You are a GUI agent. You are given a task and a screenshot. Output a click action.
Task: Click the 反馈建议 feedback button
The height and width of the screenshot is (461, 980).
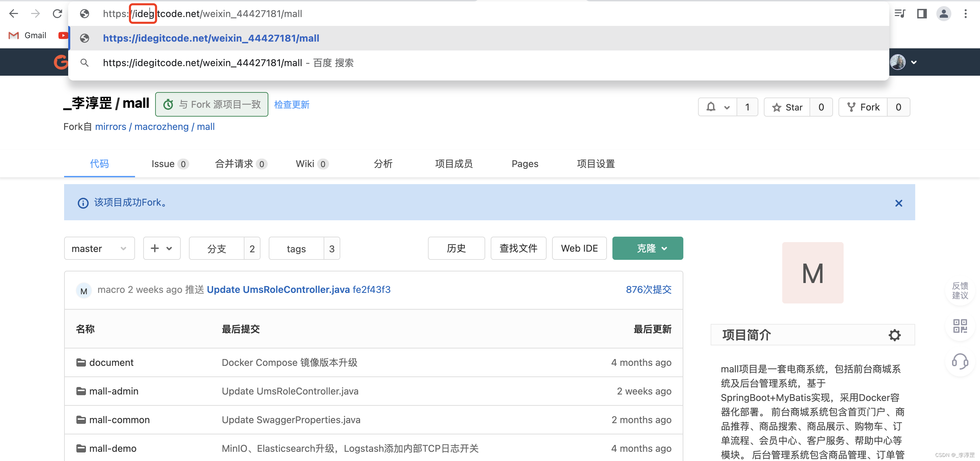[x=960, y=291]
